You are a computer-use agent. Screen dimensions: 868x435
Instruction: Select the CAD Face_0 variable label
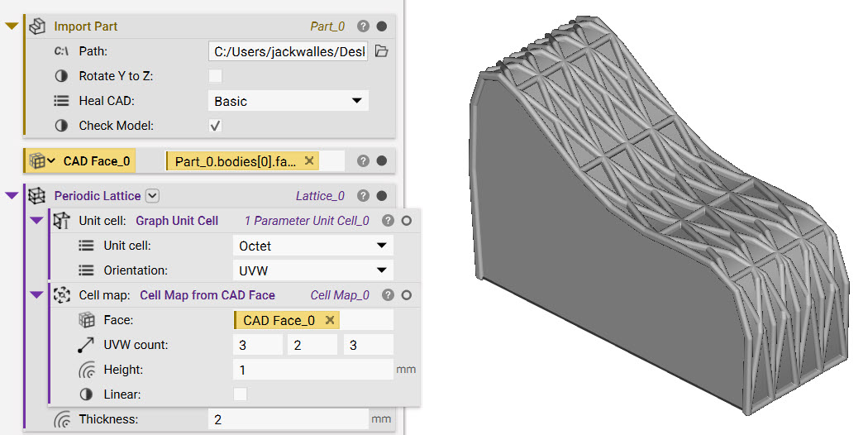97,161
